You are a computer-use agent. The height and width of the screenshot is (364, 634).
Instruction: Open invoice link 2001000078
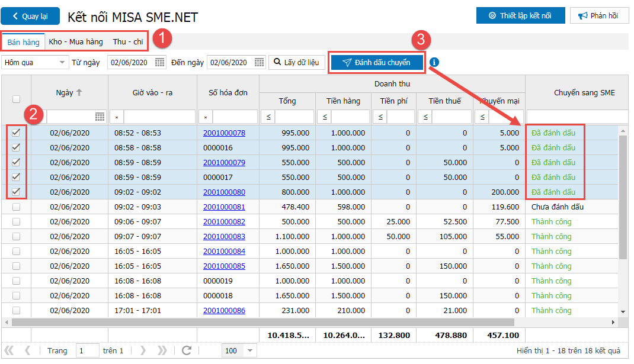[x=224, y=133]
